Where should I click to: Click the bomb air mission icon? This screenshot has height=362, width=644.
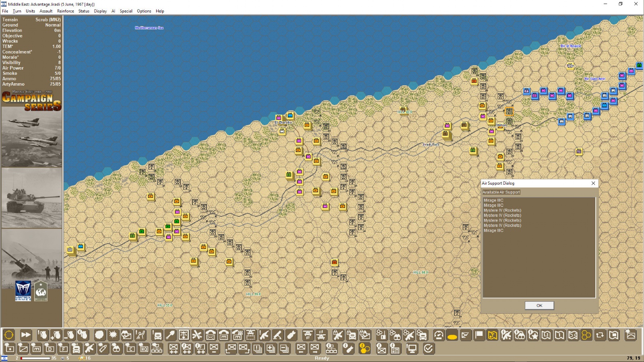click(291, 335)
